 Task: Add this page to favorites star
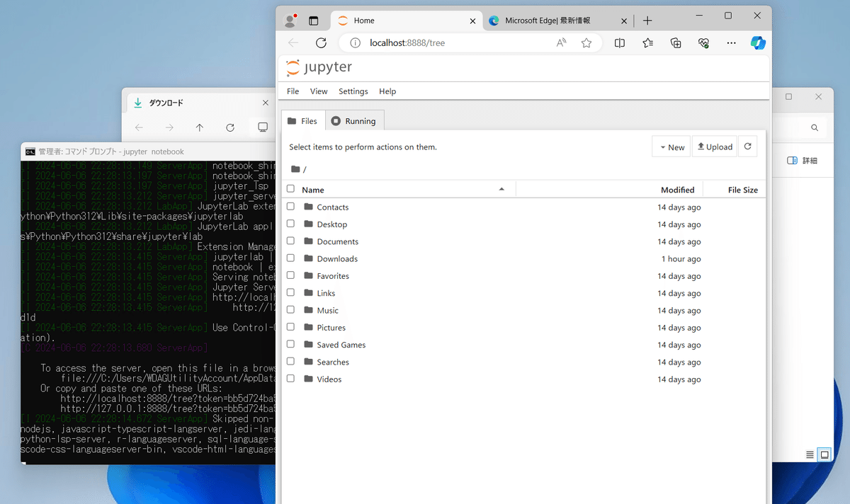586,42
